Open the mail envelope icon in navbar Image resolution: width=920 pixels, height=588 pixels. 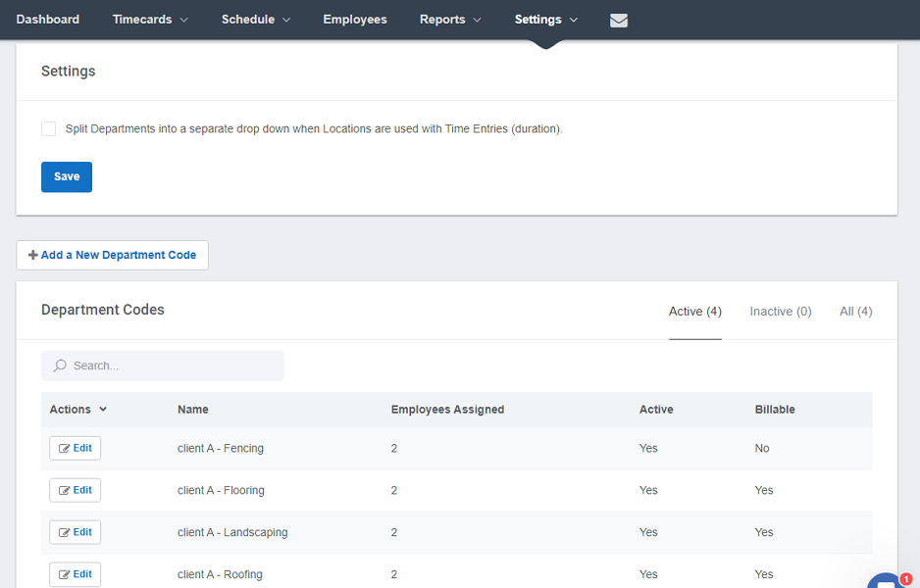point(618,20)
